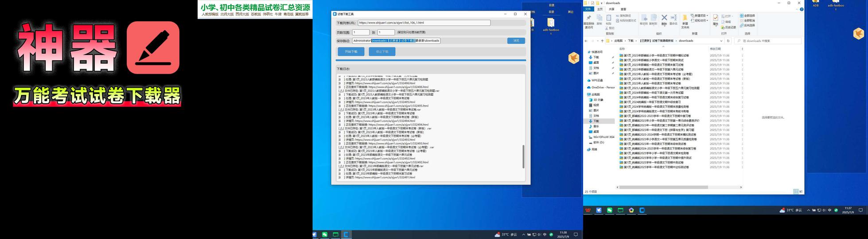This screenshot has width=868, height=239.
Task: Click the 浏览 button beside the save path
Action: pos(516,41)
